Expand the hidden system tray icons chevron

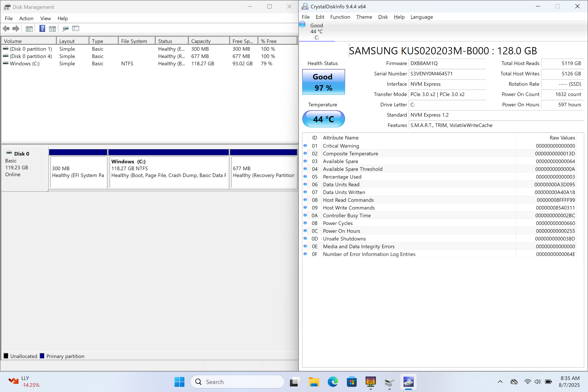(500, 382)
